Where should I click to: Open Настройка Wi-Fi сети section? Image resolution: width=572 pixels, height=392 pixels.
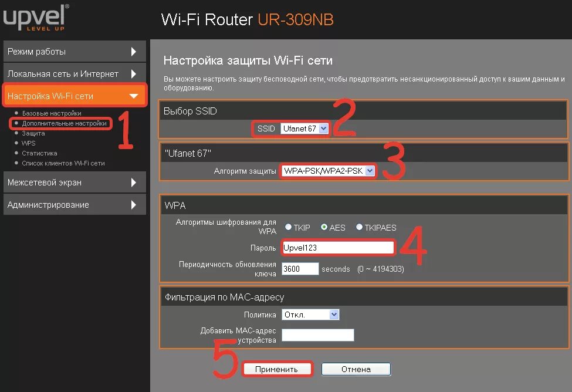(x=75, y=96)
